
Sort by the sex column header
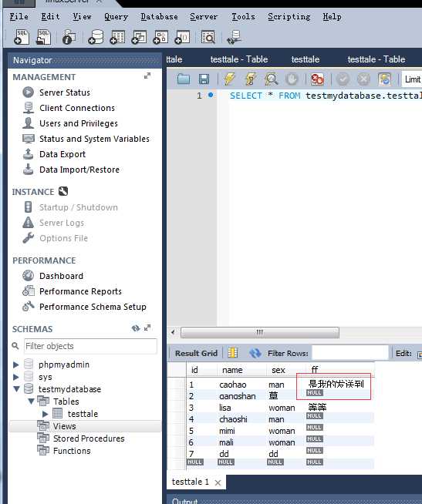[279, 370]
